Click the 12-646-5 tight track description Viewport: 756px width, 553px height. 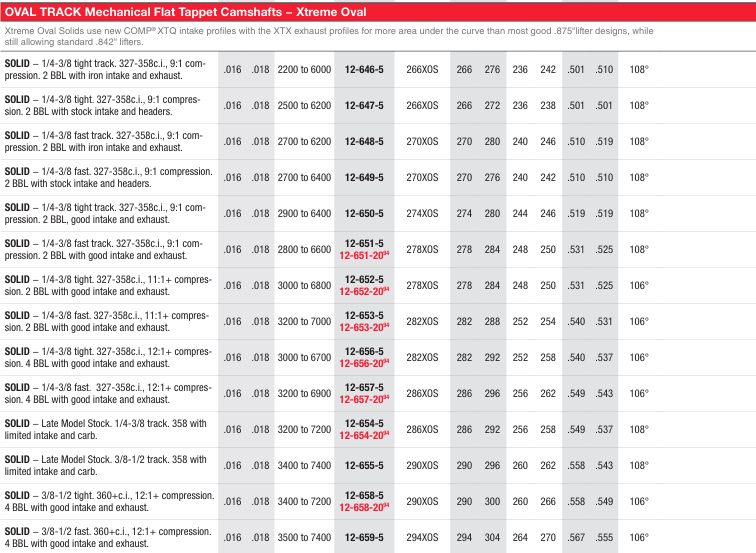tap(105, 69)
